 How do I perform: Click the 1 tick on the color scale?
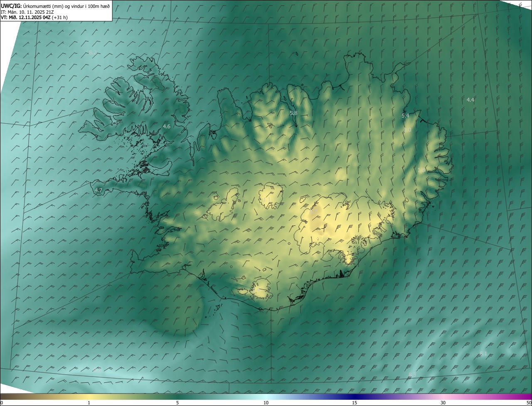pos(89,403)
